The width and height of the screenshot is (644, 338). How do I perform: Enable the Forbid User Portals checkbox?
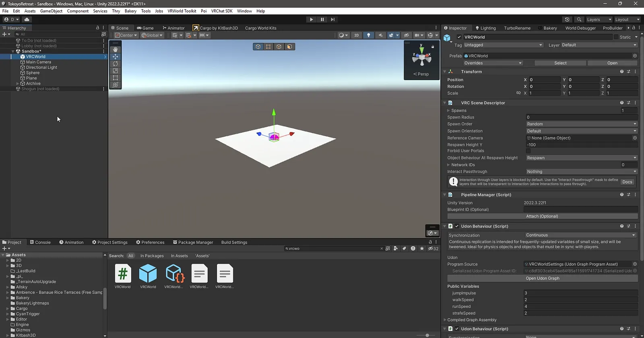(528, 151)
